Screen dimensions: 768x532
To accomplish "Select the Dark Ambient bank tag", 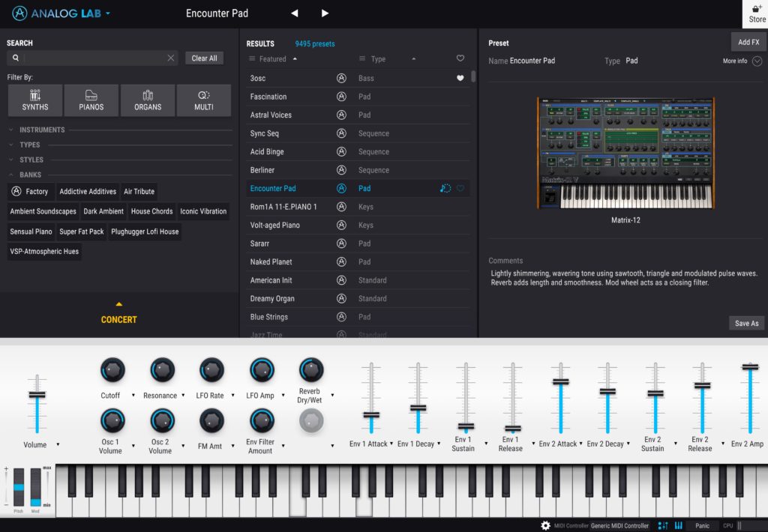I will click(103, 211).
